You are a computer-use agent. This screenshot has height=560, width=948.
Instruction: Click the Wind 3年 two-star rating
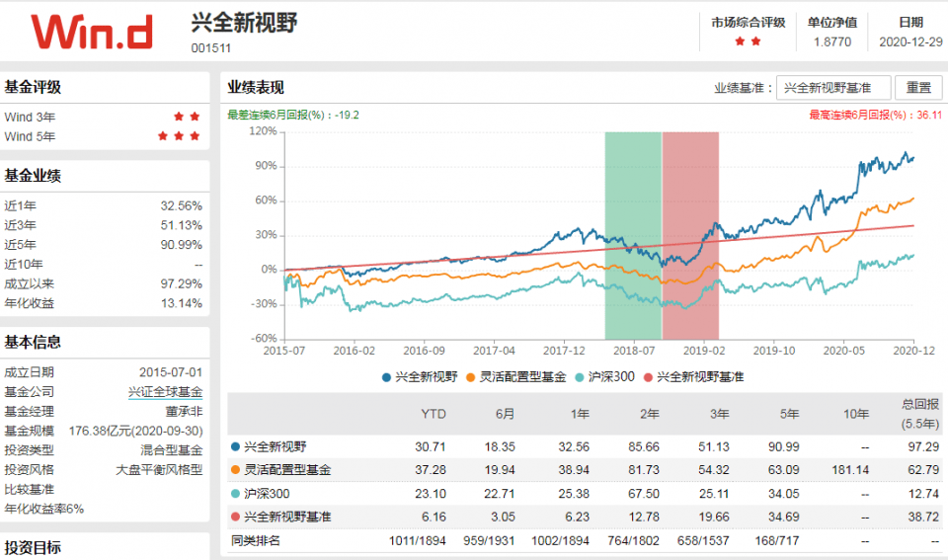(x=187, y=117)
